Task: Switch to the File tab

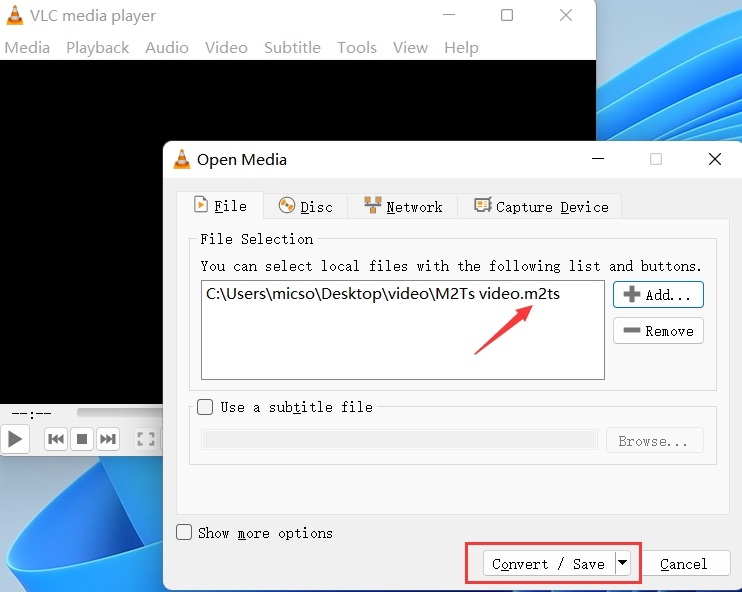Action: (x=220, y=206)
